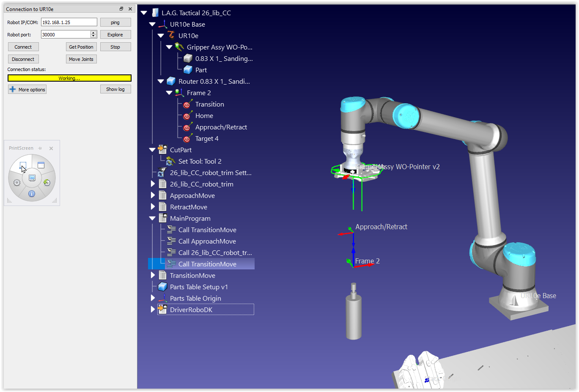Click the PrintScreen info icon
The height and width of the screenshot is (392, 579).
point(32,194)
